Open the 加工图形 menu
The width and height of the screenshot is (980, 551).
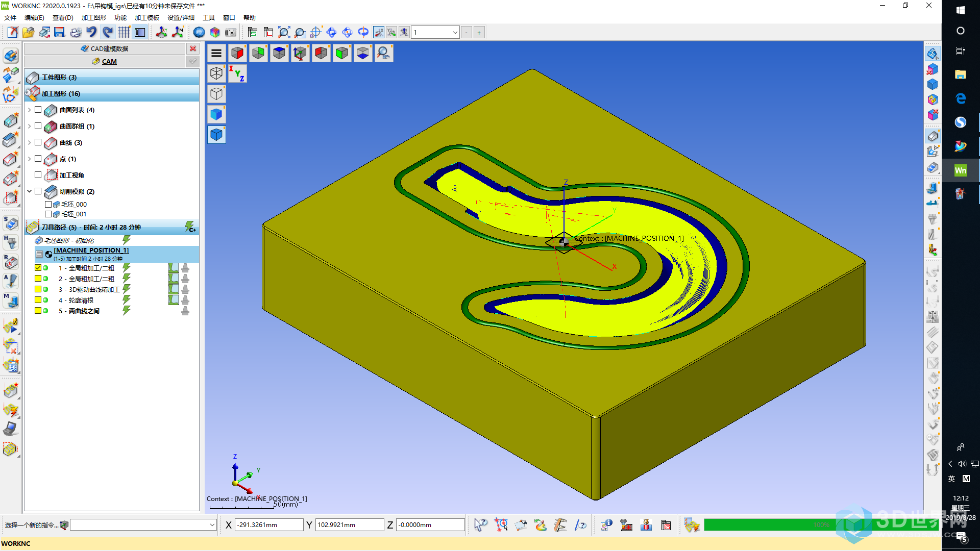coord(94,18)
